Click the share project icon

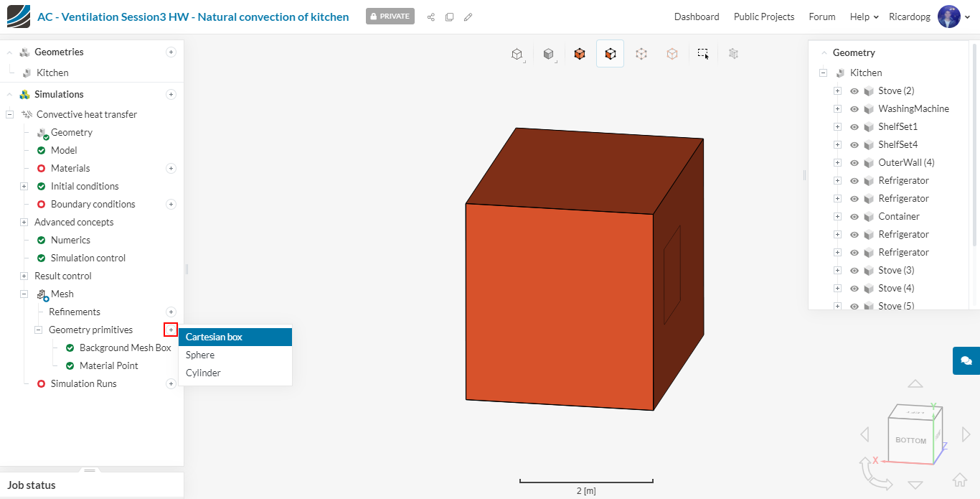pyautogui.click(x=431, y=17)
